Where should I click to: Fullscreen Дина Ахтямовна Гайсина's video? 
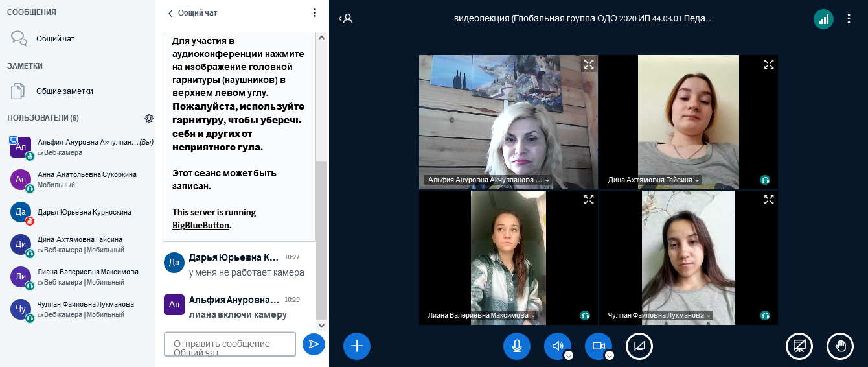coord(769,64)
